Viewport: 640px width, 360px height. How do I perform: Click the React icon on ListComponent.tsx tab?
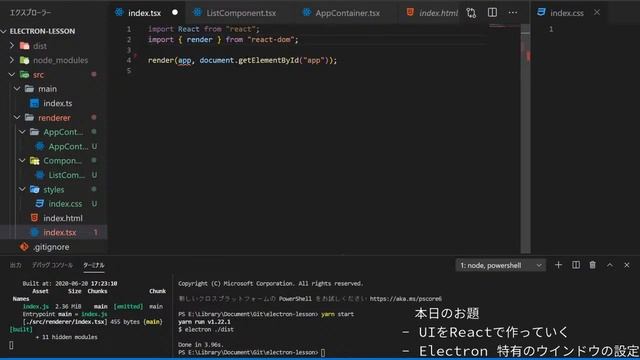pos(197,12)
